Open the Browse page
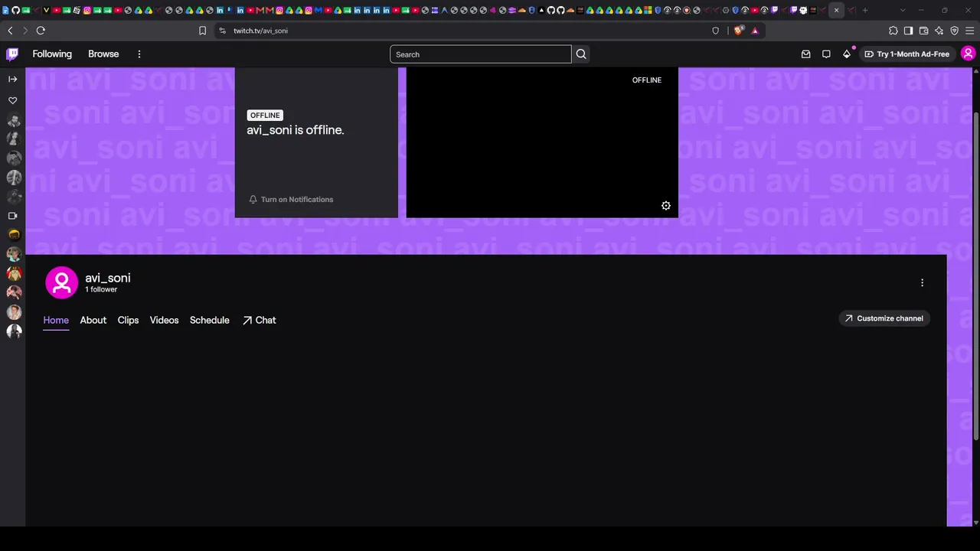The width and height of the screenshot is (980, 551). point(103,54)
